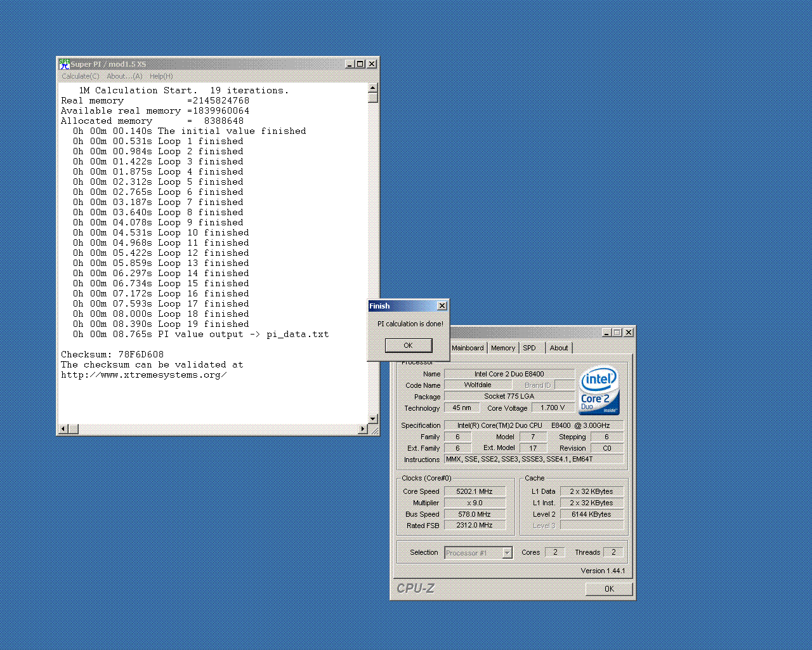Click the OK button in CPU-Z window

(x=609, y=589)
